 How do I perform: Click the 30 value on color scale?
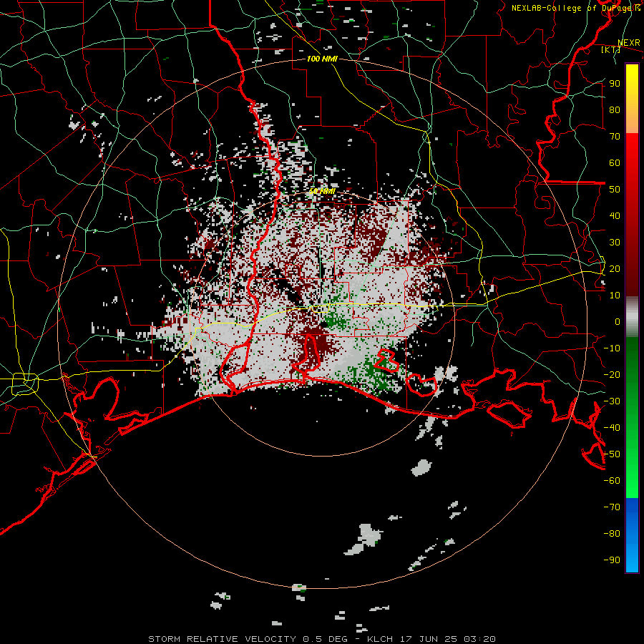[x=615, y=243]
